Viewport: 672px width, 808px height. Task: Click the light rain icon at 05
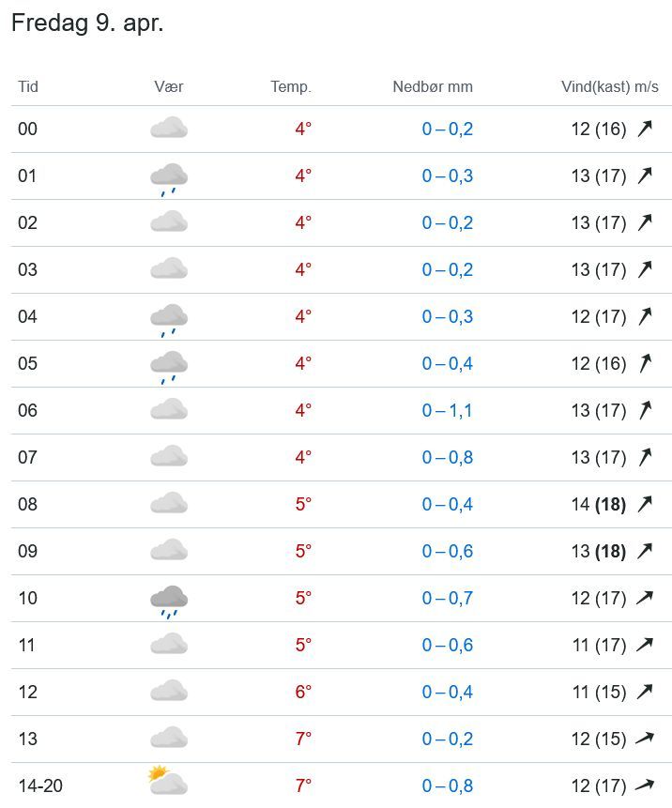click(x=169, y=367)
